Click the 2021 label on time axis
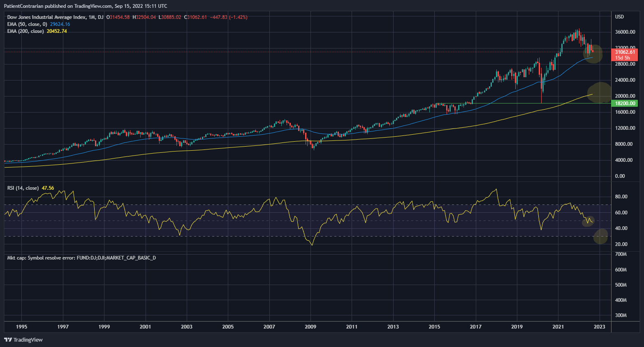The image size is (644, 347). coord(558,327)
